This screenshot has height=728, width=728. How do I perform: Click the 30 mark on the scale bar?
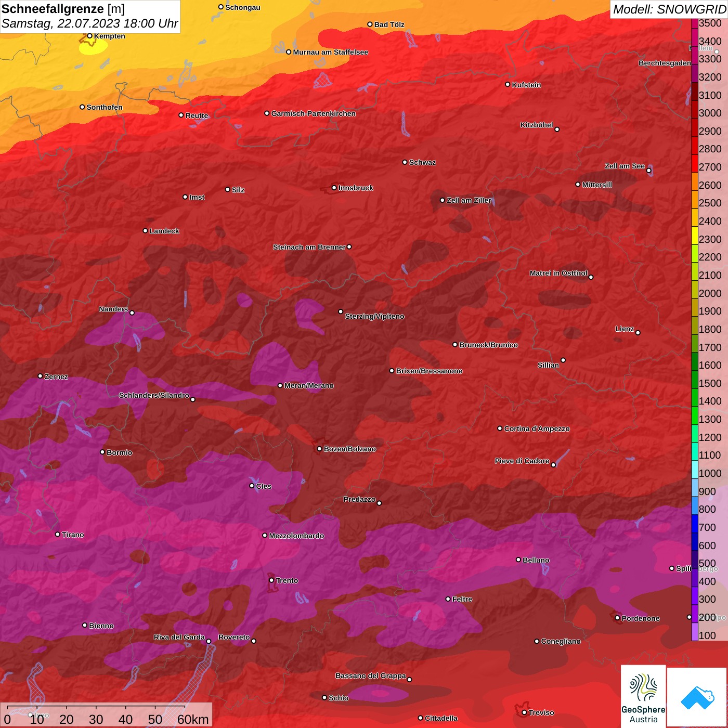(96, 719)
